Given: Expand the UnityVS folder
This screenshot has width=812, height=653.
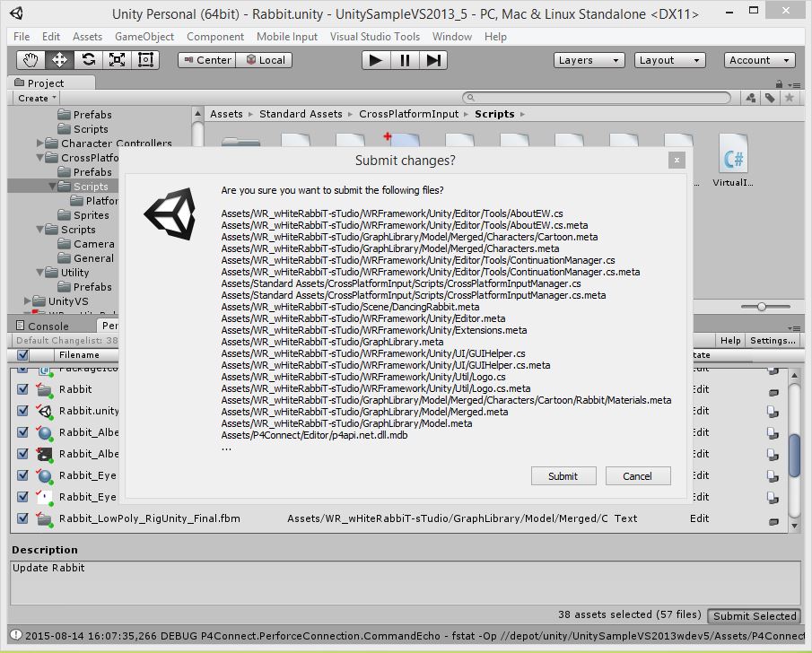Looking at the screenshot, I should click(28, 300).
